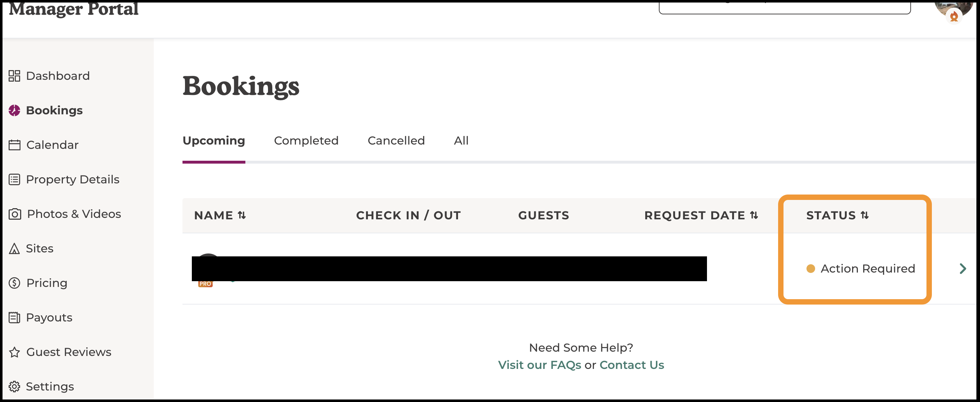
Task: Click the Property Details list icon
Action: (14, 179)
